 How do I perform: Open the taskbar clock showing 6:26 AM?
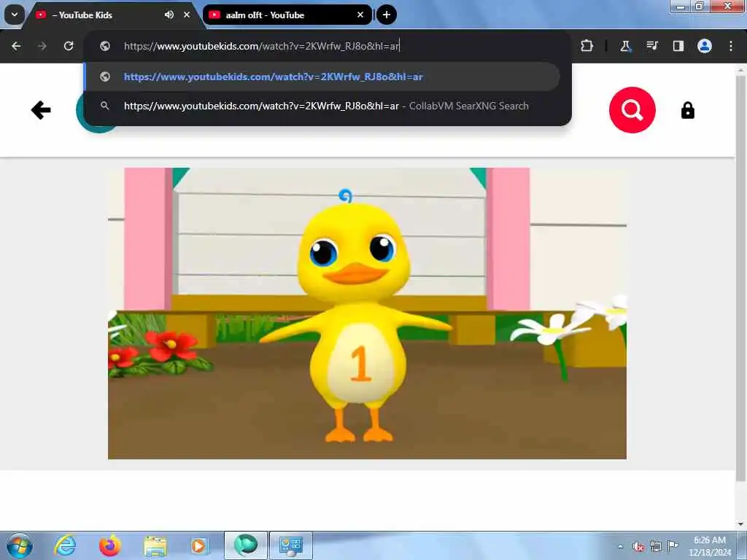pyautogui.click(x=710, y=546)
